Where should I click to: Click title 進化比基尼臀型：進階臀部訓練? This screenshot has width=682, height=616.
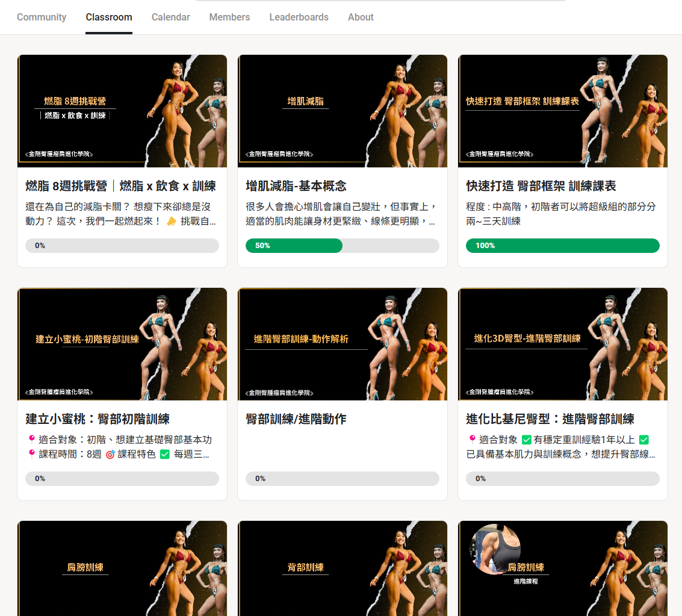tap(550, 419)
